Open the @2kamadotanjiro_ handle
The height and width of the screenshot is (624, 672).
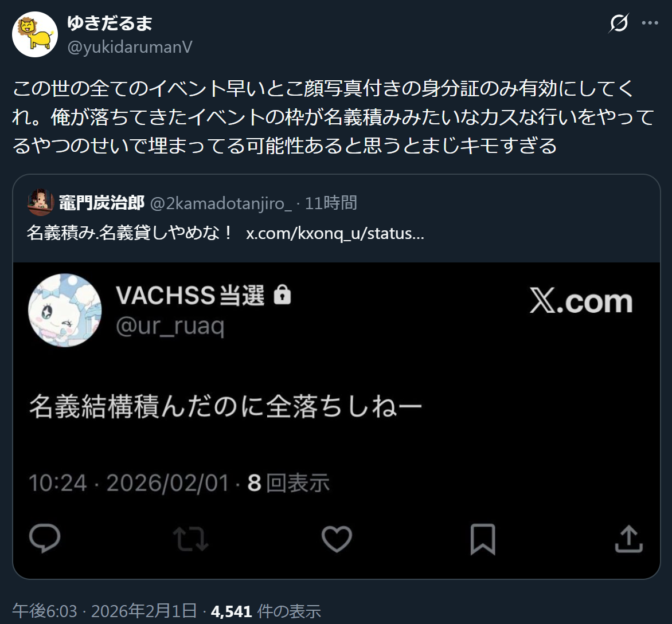pyautogui.click(x=221, y=203)
